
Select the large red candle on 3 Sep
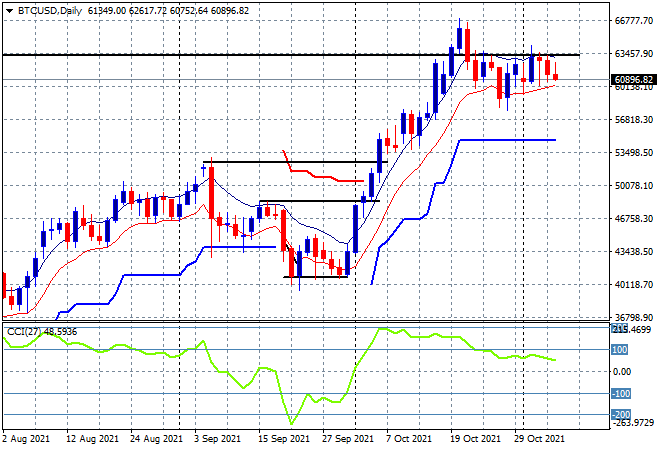tap(211, 193)
